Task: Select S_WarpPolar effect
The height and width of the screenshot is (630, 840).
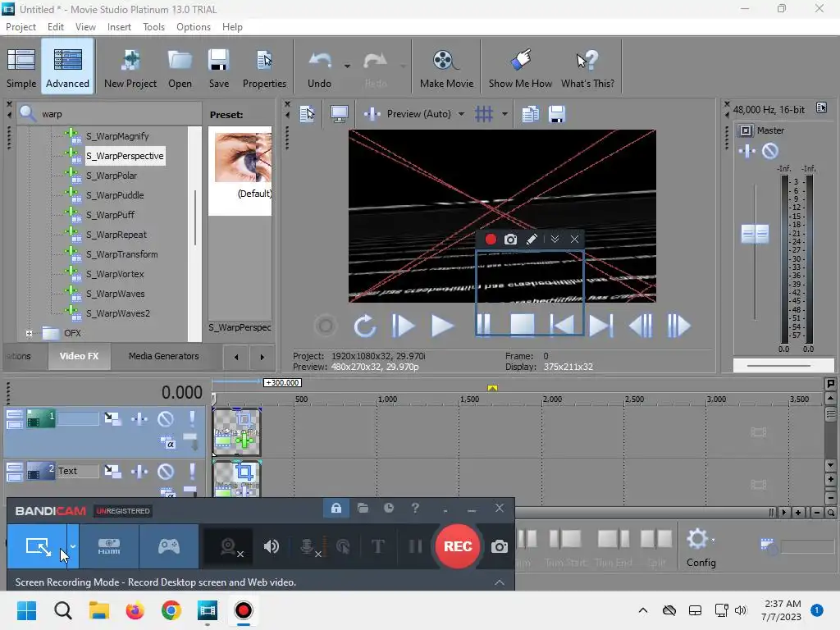Action: click(112, 176)
